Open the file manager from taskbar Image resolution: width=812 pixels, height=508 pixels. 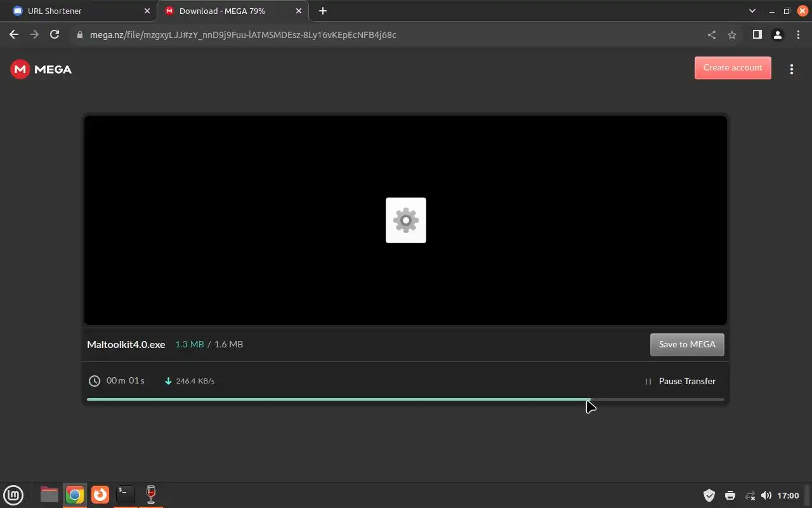coord(49,495)
